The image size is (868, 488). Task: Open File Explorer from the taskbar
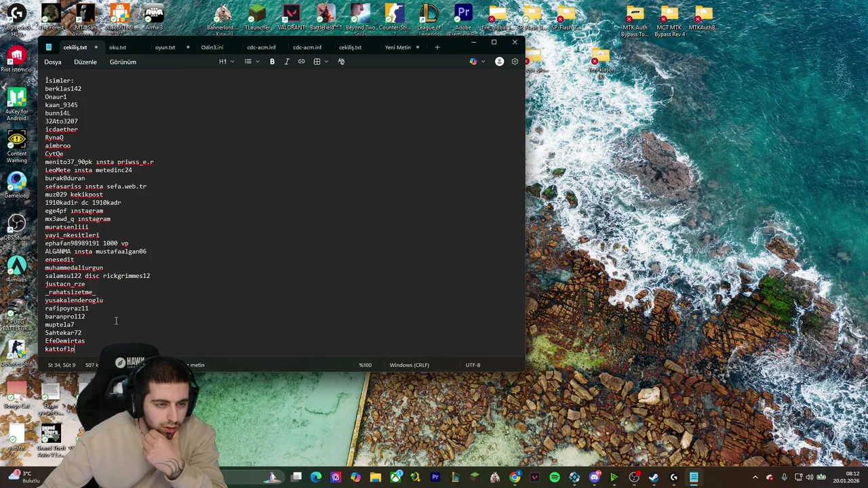pos(376,477)
